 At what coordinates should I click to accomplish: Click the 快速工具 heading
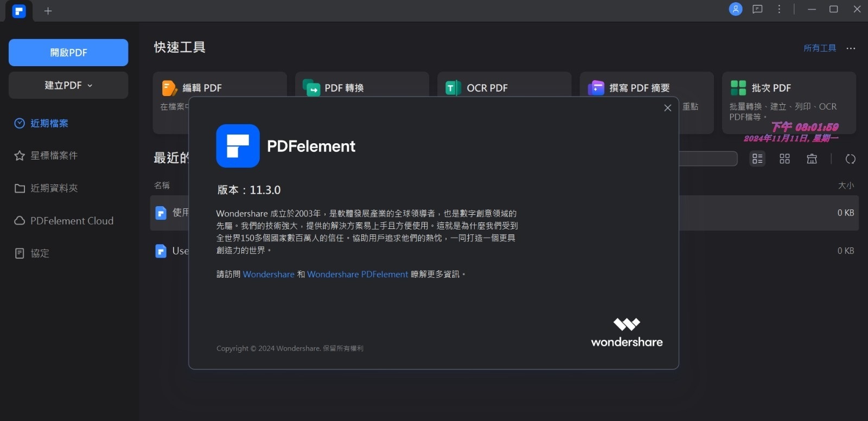coord(180,48)
